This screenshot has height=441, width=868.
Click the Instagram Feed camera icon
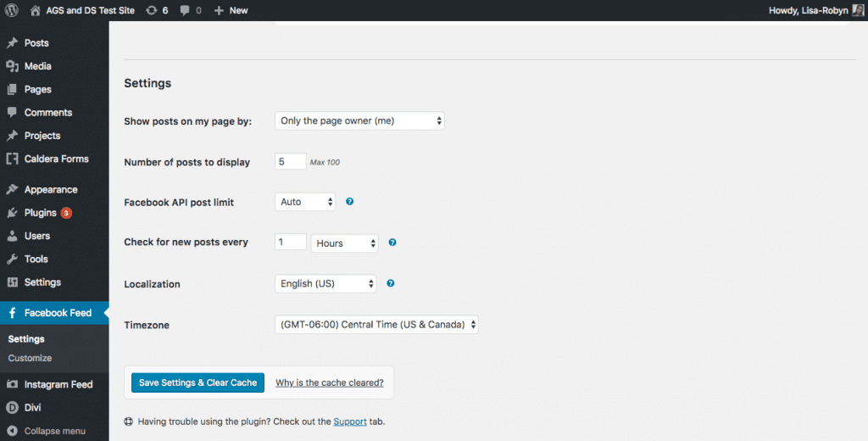pos(12,384)
